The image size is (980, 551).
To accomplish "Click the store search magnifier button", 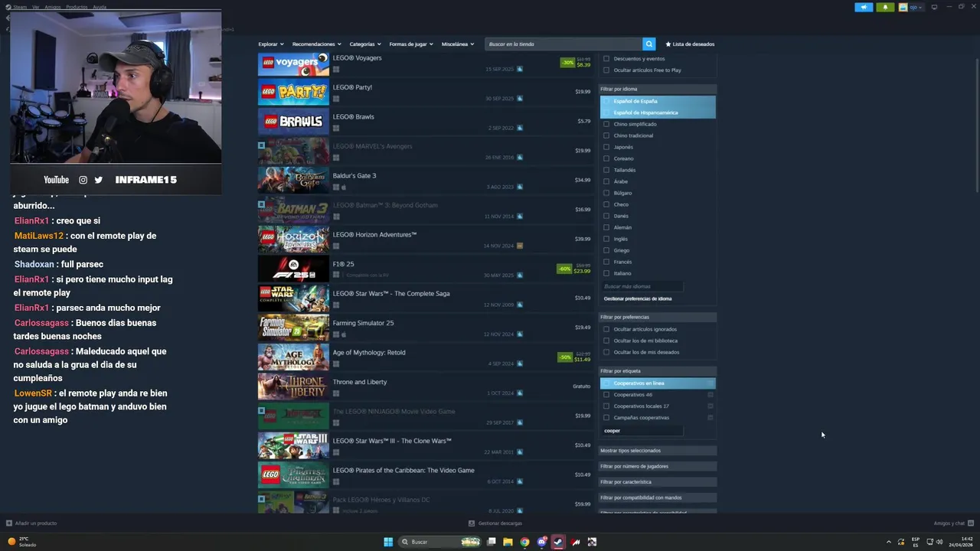I will (x=648, y=44).
